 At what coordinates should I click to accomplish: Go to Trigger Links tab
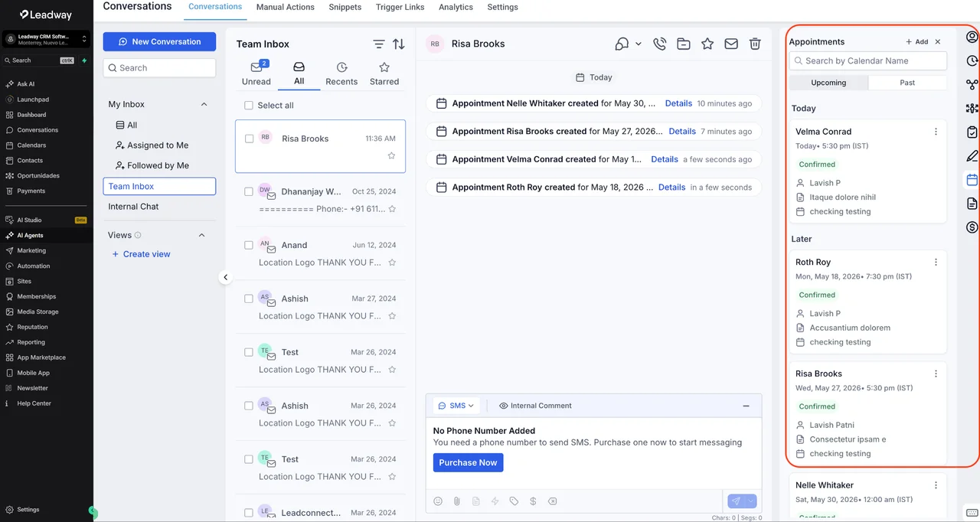(400, 7)
